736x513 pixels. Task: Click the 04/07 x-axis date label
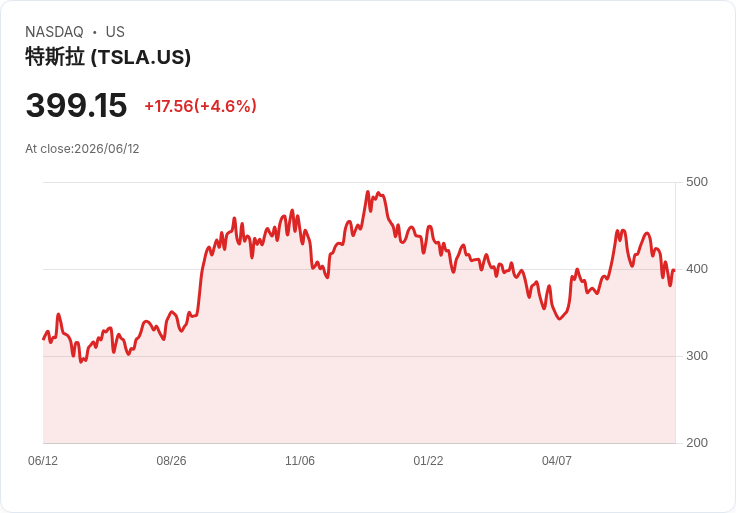pos(557,460)
